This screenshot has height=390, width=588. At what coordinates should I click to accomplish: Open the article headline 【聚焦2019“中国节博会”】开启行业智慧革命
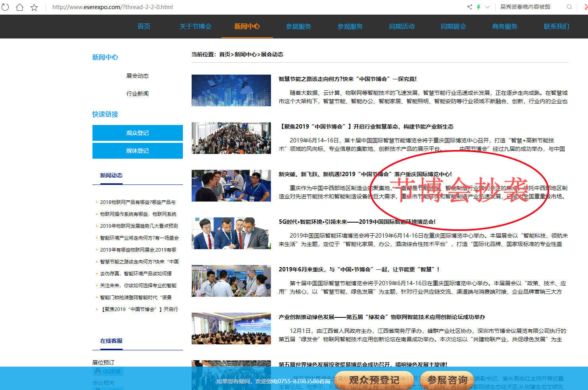(366, 127)
